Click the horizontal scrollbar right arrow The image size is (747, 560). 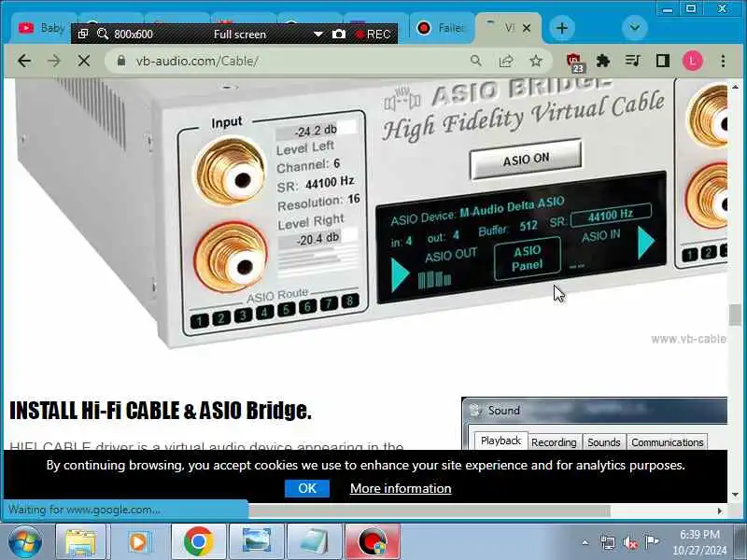point(720,511)
